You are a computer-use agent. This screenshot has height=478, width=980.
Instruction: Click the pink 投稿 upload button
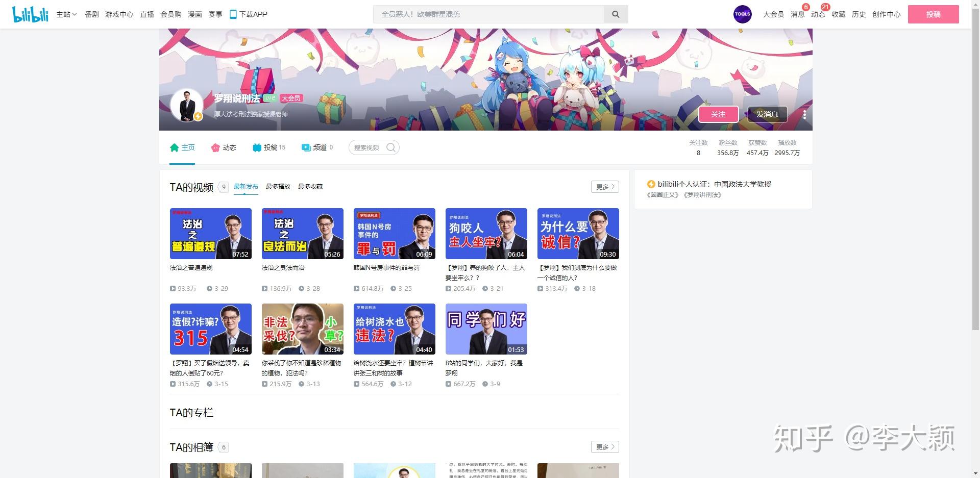pyautogui.click(x=933, y=14)
